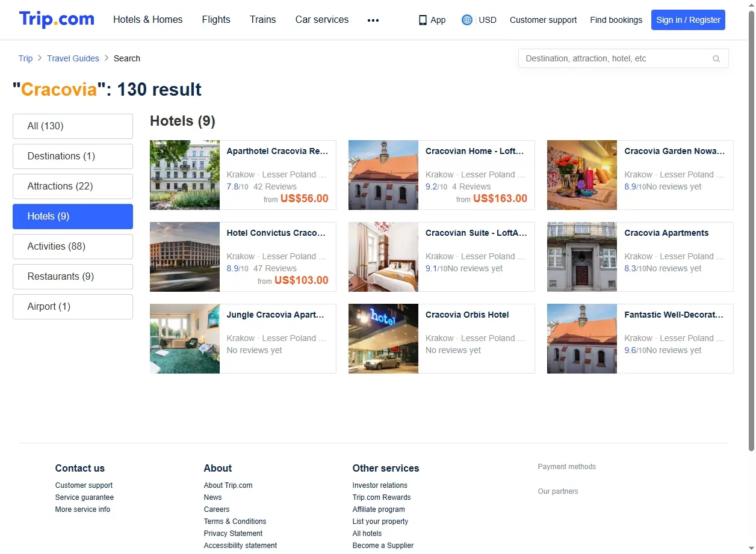
Task: Click Trip breadcrumb link
Action: point(25,58)
